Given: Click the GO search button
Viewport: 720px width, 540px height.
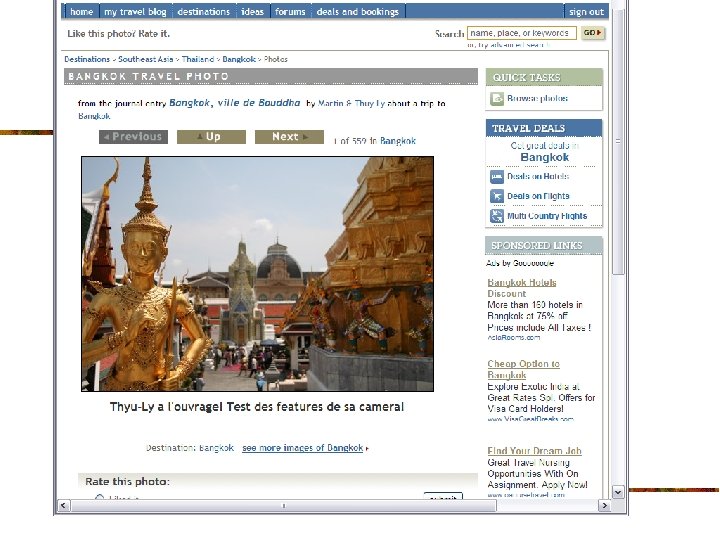Looking at the screenshot, I should click(x=593, y=33).
